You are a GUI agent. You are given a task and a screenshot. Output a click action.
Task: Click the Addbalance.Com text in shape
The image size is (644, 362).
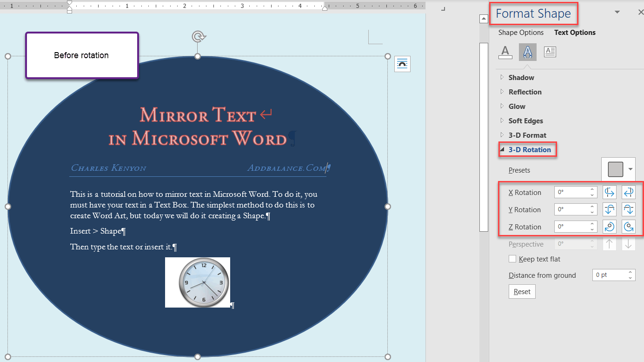coord(286,168)
